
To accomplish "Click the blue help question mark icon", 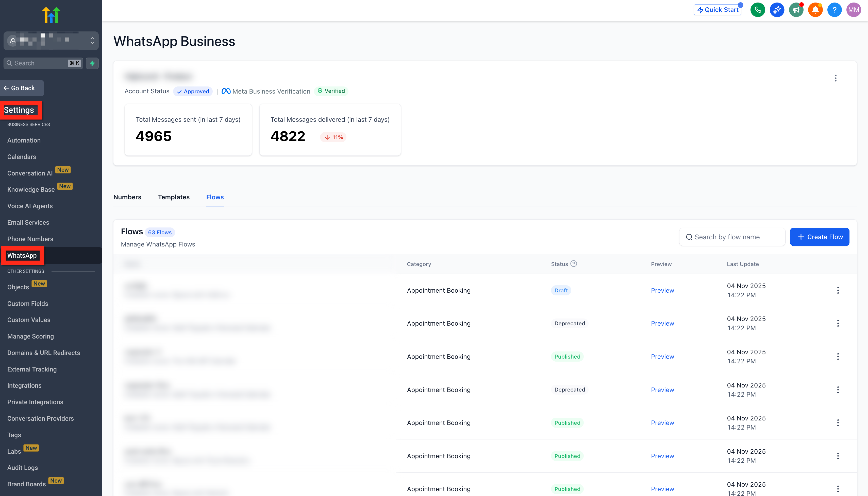I will [x=834, y=10].
